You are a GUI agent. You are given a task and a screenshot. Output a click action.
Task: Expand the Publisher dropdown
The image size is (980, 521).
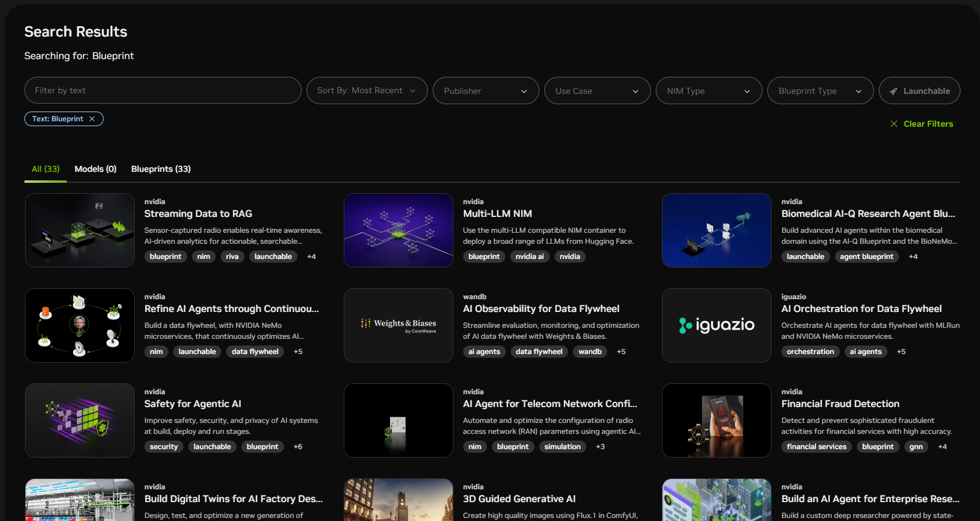coord(486,91)
